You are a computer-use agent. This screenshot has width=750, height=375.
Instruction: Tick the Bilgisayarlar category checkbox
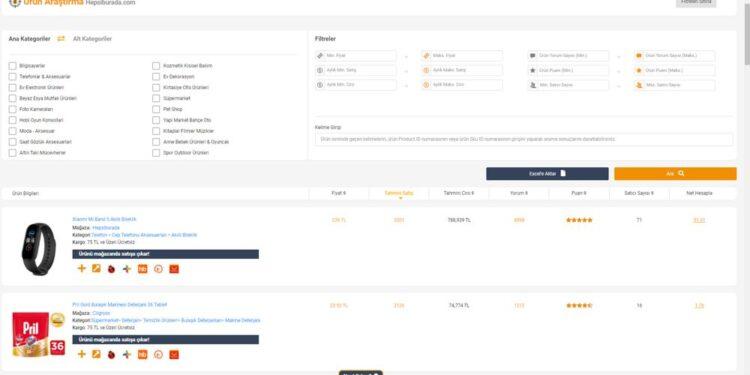tap(12, 66)
